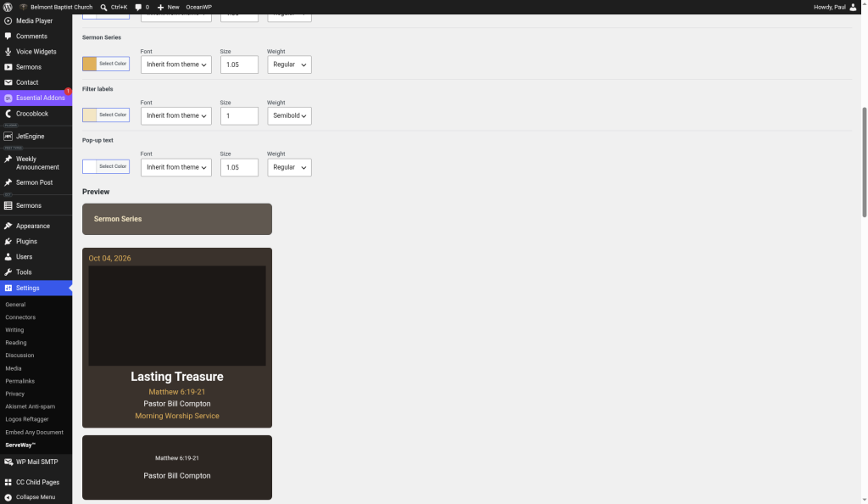The image size is (868, 504).
Task: Click the JetEngine icon
Action: point(8,137)
